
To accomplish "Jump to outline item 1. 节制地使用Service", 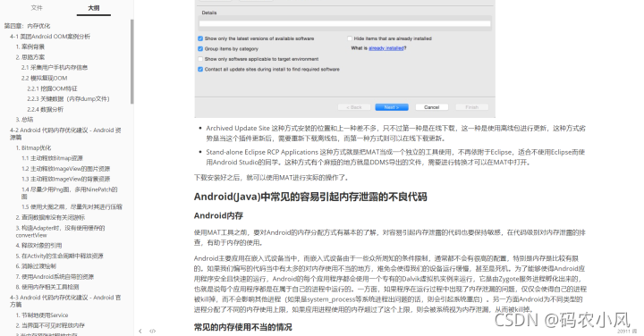I will (x=42, y=315).
